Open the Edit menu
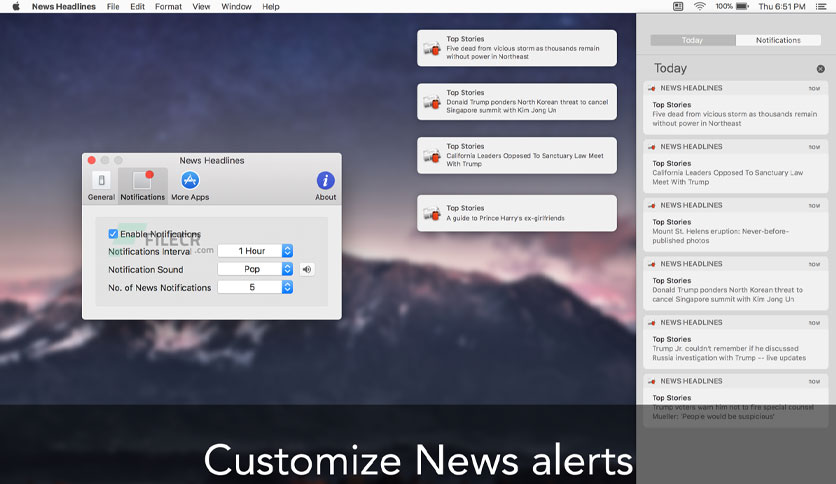836x484 pixels. point(138,6)
